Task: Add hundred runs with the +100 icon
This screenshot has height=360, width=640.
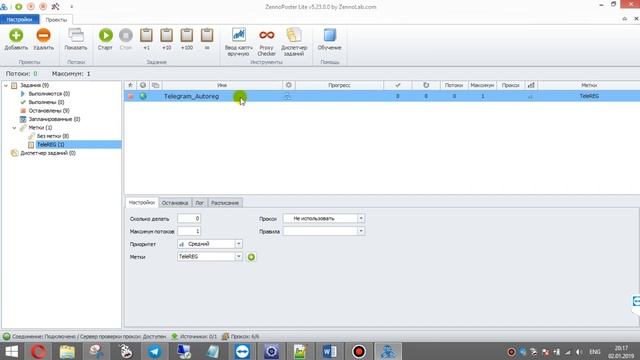Action: pos(187,36)
